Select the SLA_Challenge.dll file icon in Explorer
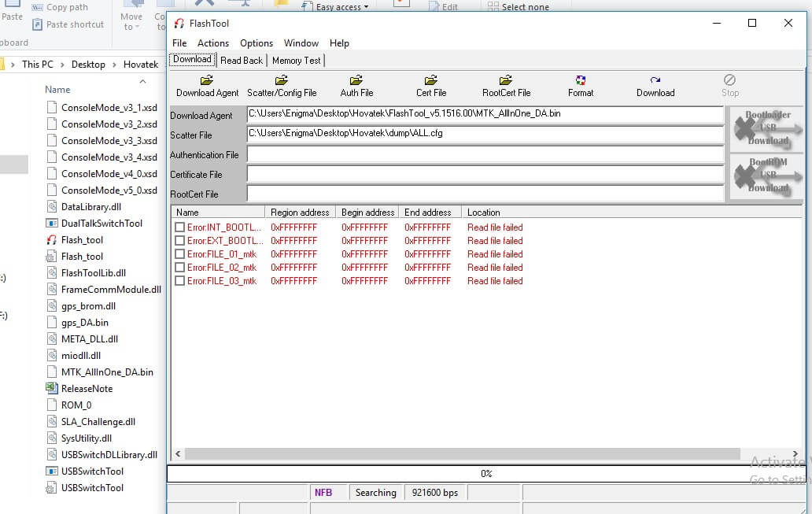The height and width of the screenshot is (514, 812). point(52,421)
